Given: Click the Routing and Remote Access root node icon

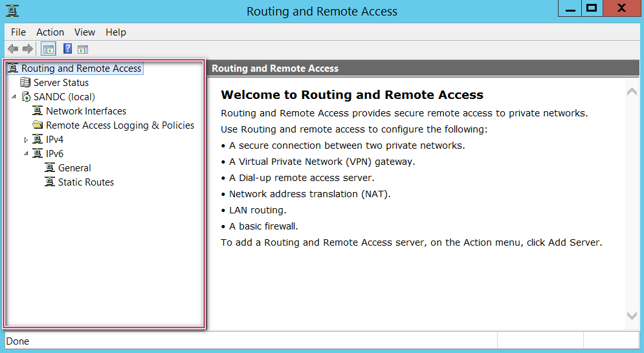Looking at the screenshot, I should 13,68.
